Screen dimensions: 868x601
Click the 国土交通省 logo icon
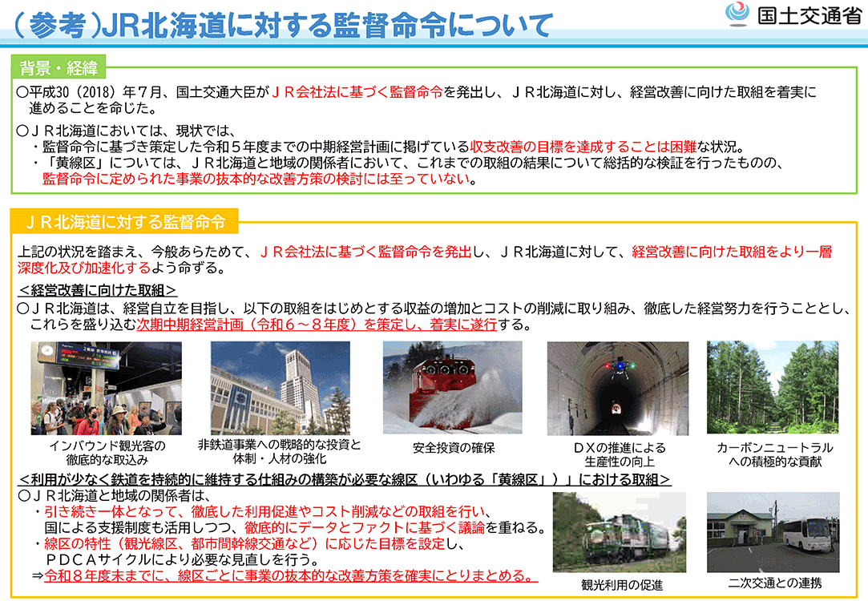[737, 14]
